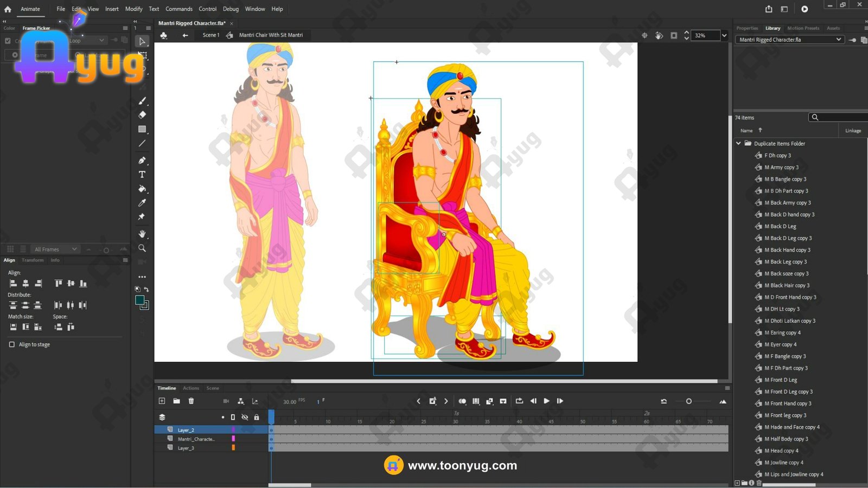This screenshot has width=868, height=488.
Task: Click the layer parenting view icon
Action: [241, 401]
